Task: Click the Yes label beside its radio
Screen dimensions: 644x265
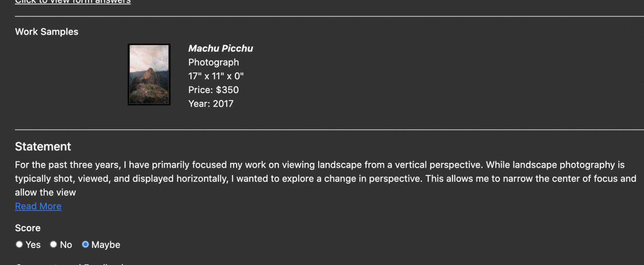Action: [x=33, y=245]
